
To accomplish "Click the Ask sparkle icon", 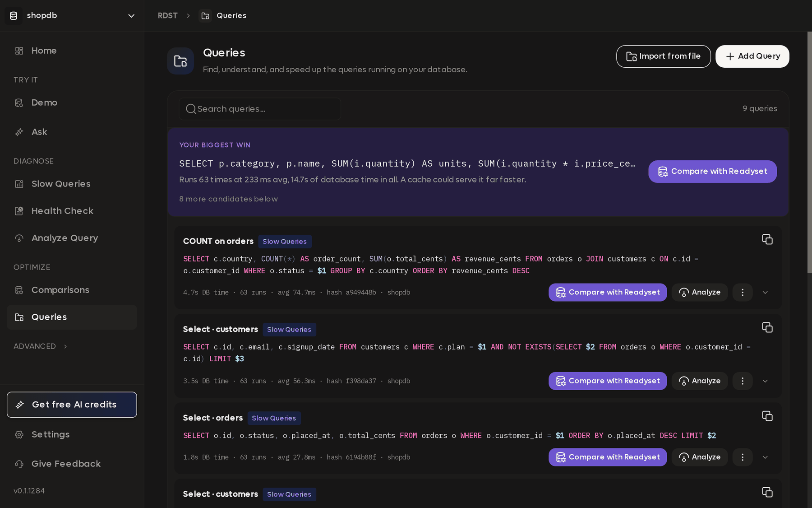I will coord(19,132).
